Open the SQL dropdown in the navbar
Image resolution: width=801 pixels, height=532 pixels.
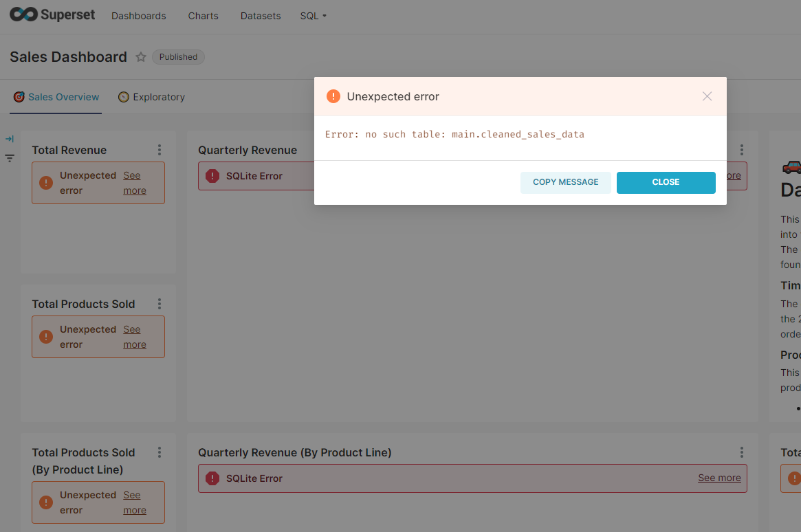[313, 15]
